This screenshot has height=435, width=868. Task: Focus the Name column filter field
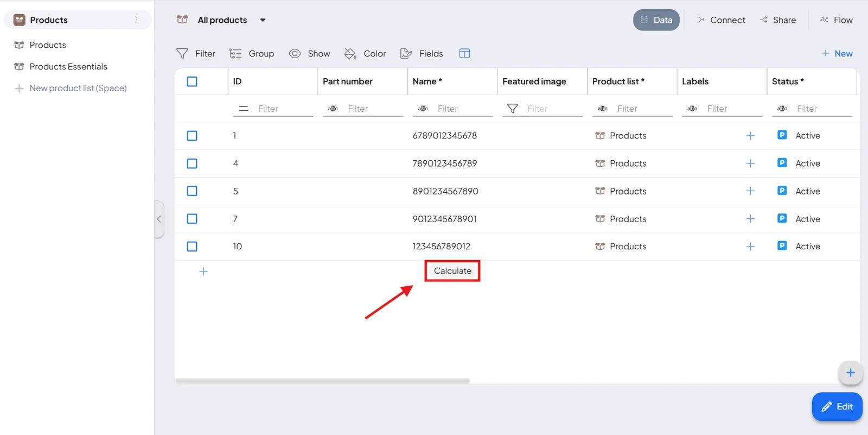[464, 109]
